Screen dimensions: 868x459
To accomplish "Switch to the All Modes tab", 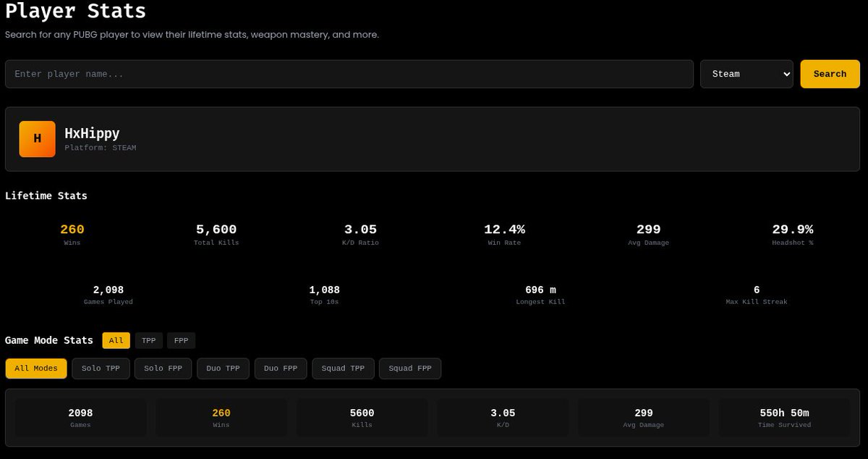I will [x=36, y=369].
